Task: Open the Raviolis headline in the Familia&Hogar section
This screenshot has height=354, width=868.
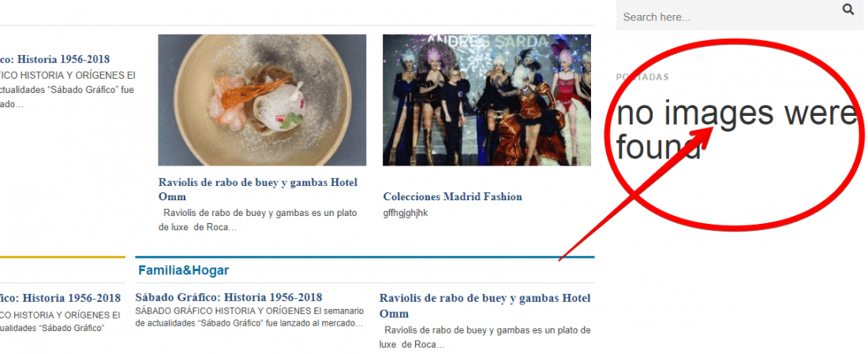Action: tap(485, 306)
